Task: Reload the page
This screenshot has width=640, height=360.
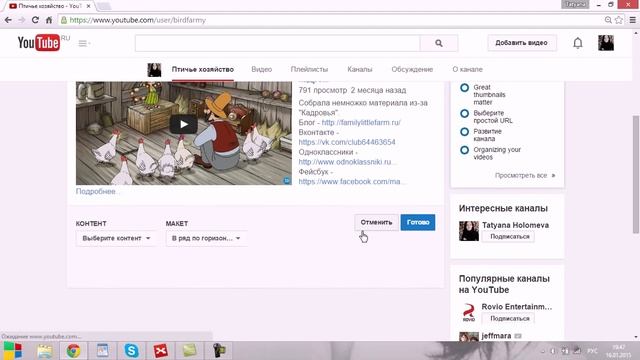Action: [x=35, y=20]
